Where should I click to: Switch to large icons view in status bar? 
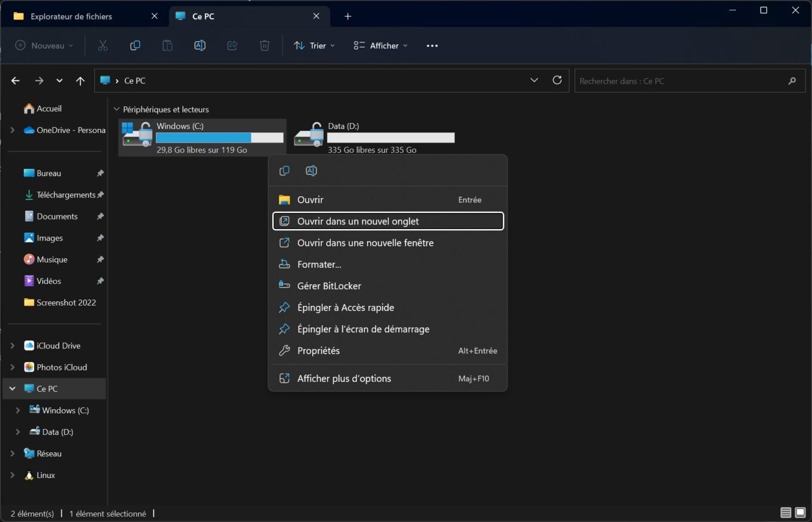pyautogui.click(x=800, y=512)
